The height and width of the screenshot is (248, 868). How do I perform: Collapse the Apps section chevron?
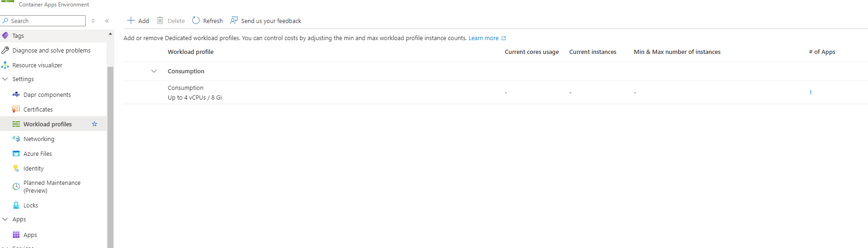click(5, 219)
